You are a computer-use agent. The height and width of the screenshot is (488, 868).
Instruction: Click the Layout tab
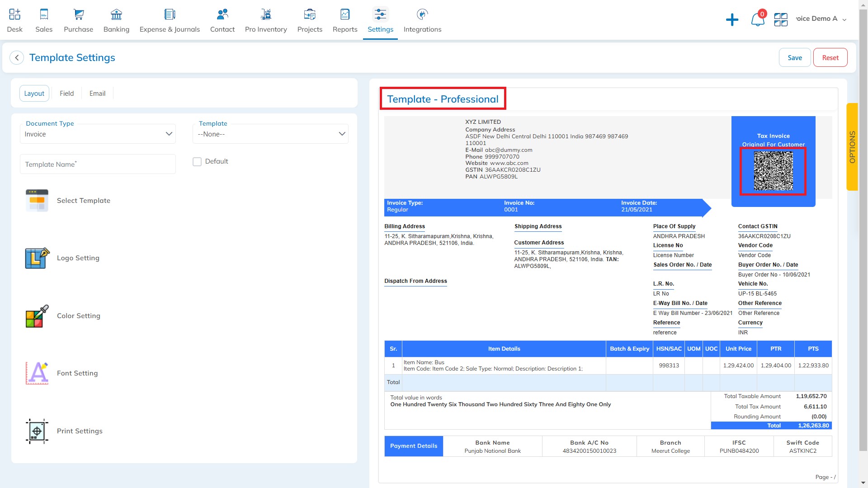[34, 93]
